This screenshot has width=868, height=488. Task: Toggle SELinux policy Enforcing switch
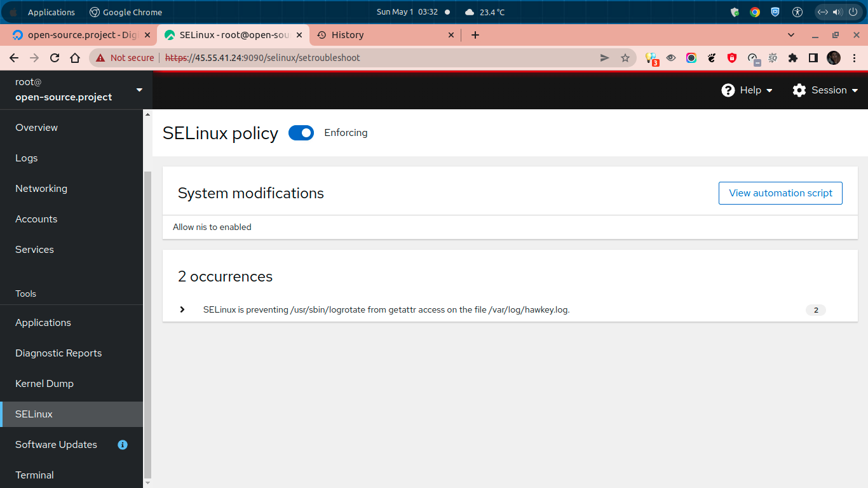coord(301,133)
